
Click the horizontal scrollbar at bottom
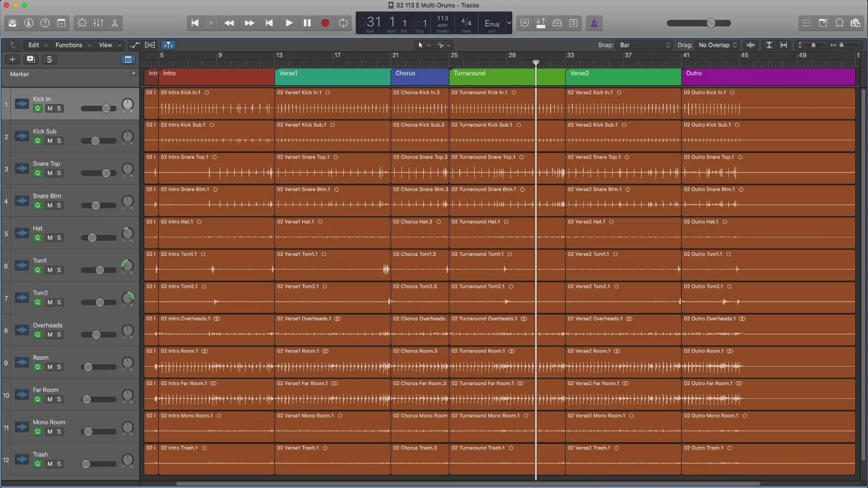pyautogui.click(x=468, y=484)
